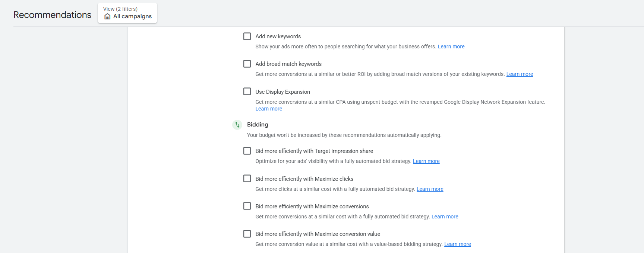
Task: Toggle the Maximize clicks bidding checkbox
Action: click(247, 179)
